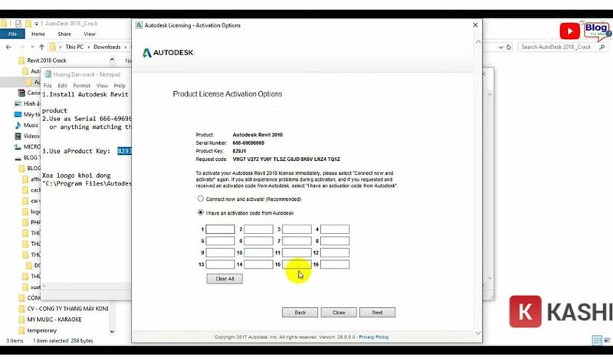Click the navigation tree scroll-up arrow
The width and height of the screenshot is (613, 364).
[x=112, y=60]
